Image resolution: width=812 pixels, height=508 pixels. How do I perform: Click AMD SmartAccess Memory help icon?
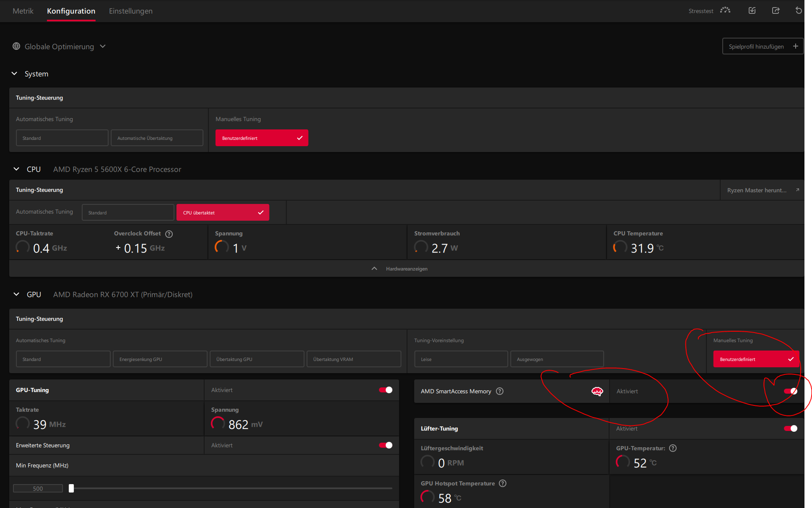500,391
